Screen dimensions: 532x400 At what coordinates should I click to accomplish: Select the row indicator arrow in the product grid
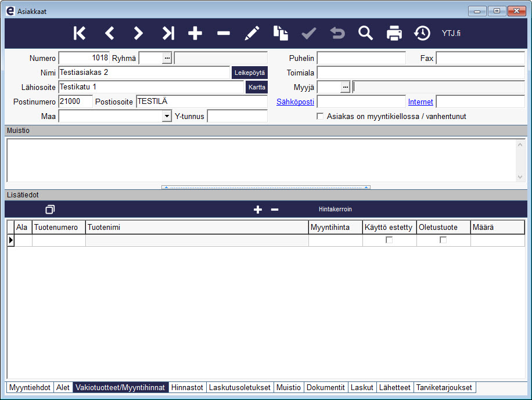pos(10,240)
